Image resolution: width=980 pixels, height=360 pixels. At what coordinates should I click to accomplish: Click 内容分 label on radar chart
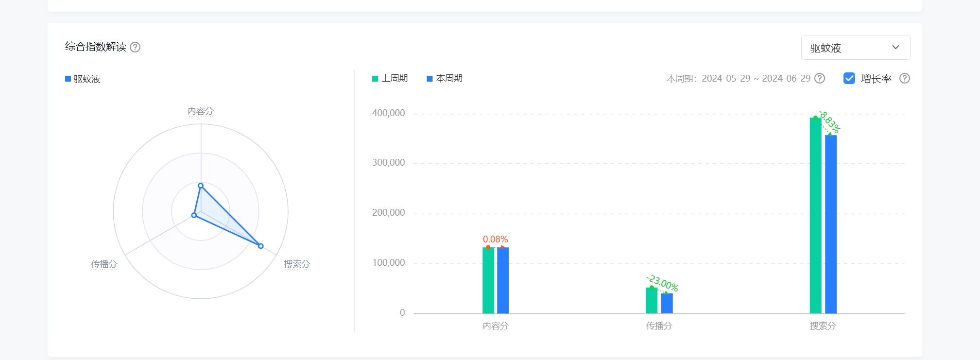201,111
